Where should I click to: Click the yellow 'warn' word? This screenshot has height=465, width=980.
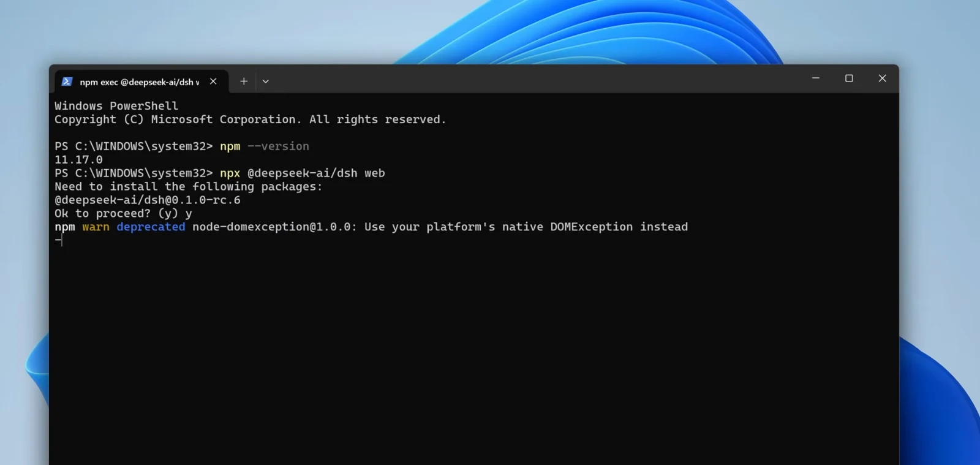[96, 227]
